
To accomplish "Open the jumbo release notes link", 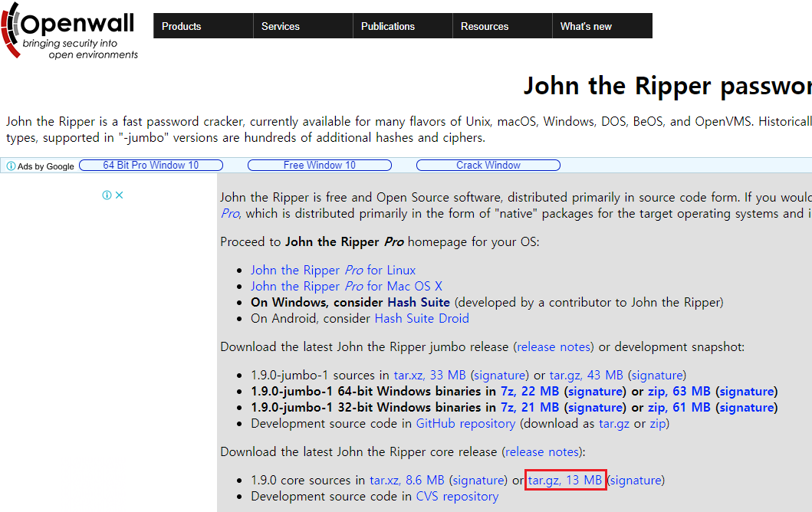I will 554,347.
